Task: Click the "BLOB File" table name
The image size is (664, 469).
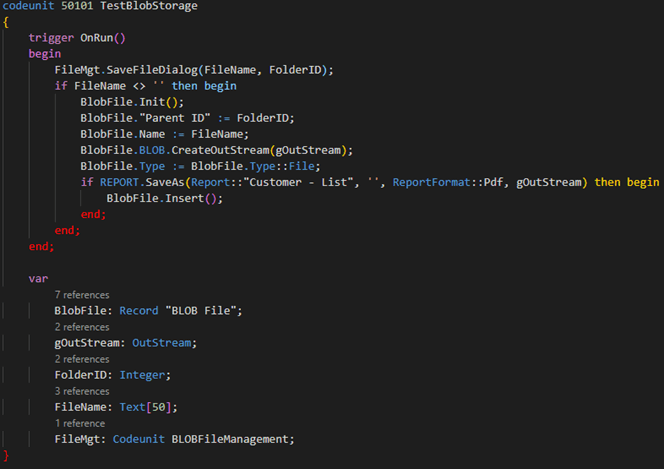Action: 201,311
